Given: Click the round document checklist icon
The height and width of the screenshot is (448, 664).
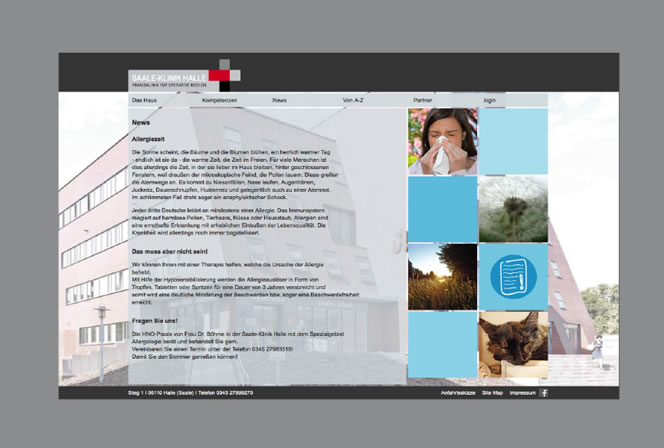Looking at the screenshot, I should tap(513, 276).
